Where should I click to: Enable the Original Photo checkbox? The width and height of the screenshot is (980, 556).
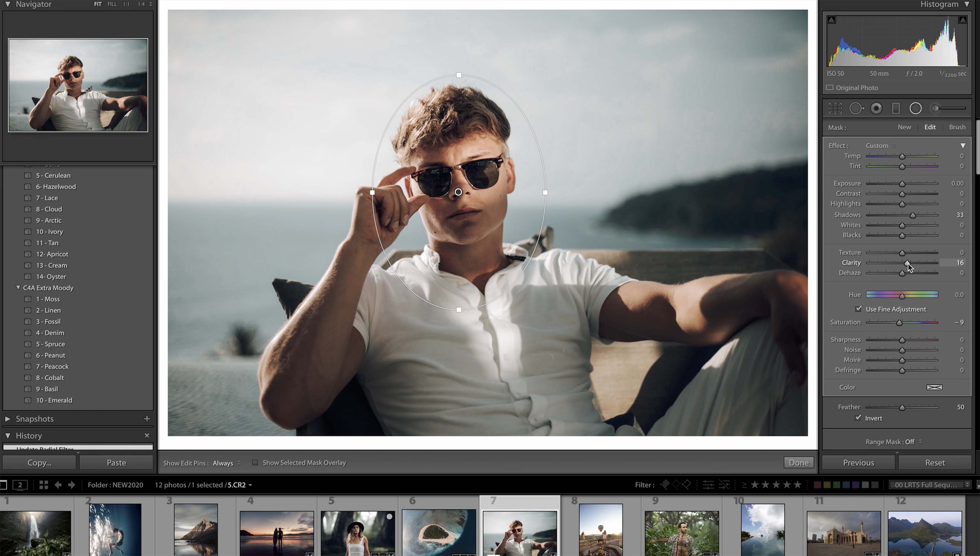[x=830, y=88]
